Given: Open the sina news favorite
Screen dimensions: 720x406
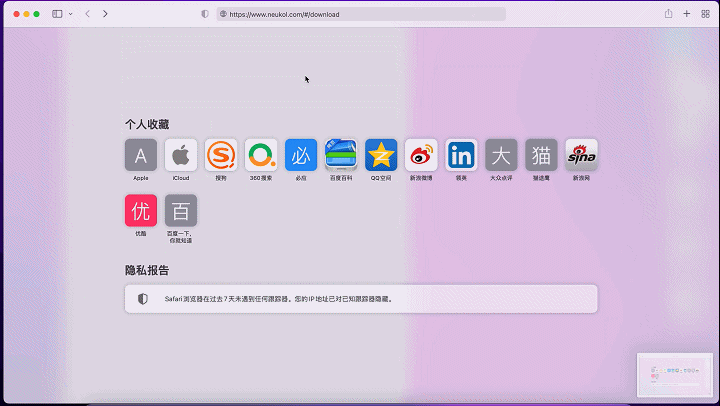Looking at the screenshot, I should (581, 155).
